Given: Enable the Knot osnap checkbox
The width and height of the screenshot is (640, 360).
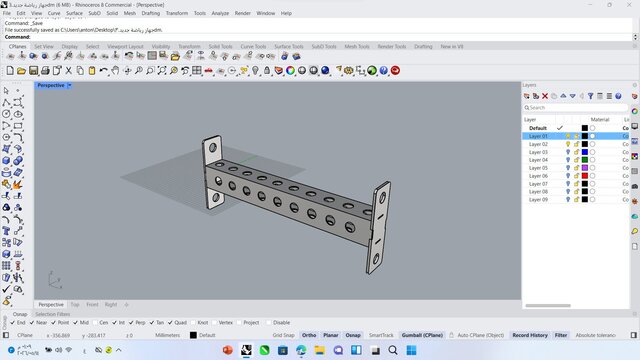Looking at the screenshot, I should (193, 322).
